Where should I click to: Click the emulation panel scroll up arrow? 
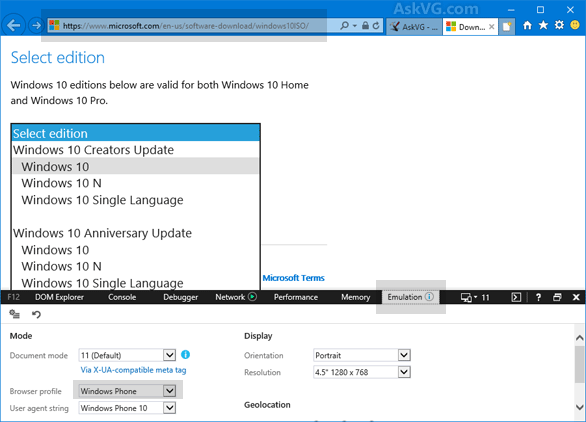point(580,338)
